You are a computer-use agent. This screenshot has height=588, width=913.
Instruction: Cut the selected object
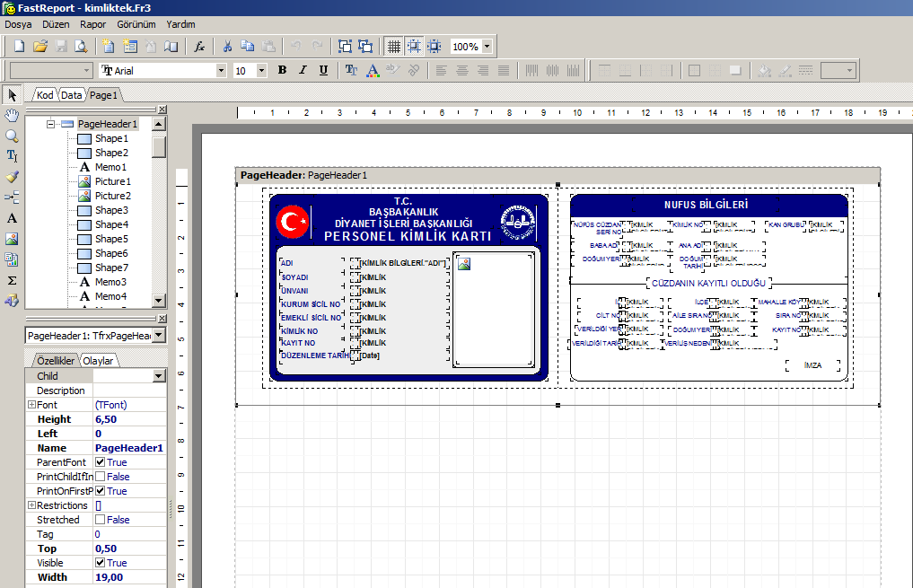[x=227, y=47]
